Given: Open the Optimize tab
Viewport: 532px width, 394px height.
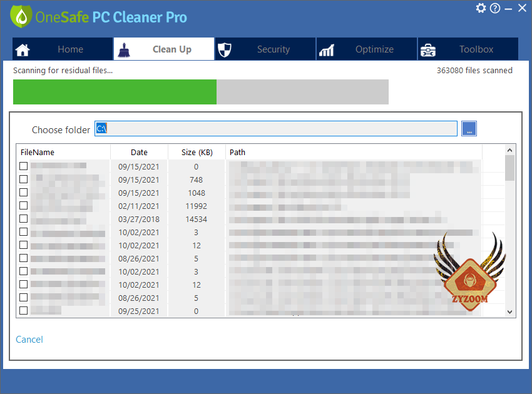Looking at the screenshot, I should click(366, 49).
